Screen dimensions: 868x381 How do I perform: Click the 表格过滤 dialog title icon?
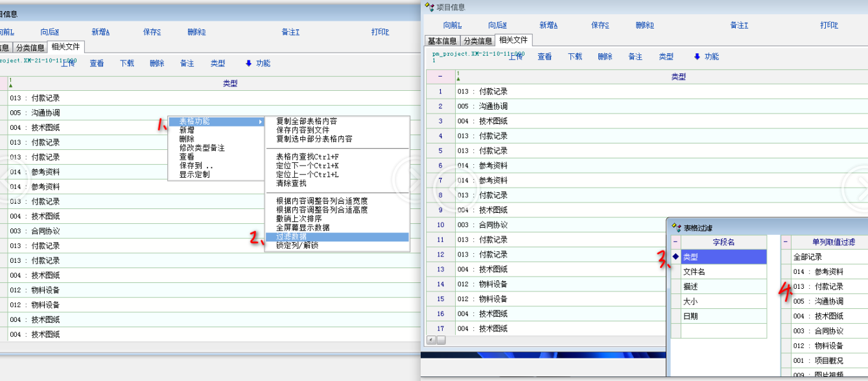pos(675,227)
